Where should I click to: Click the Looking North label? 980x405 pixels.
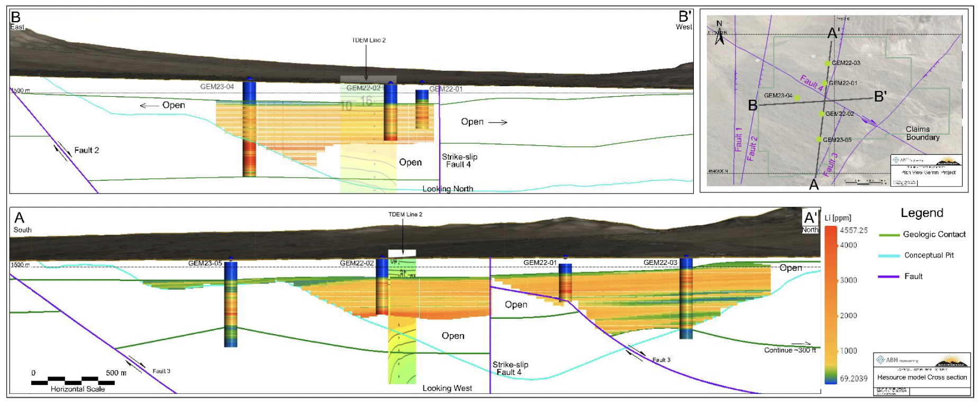click(448, 189)
